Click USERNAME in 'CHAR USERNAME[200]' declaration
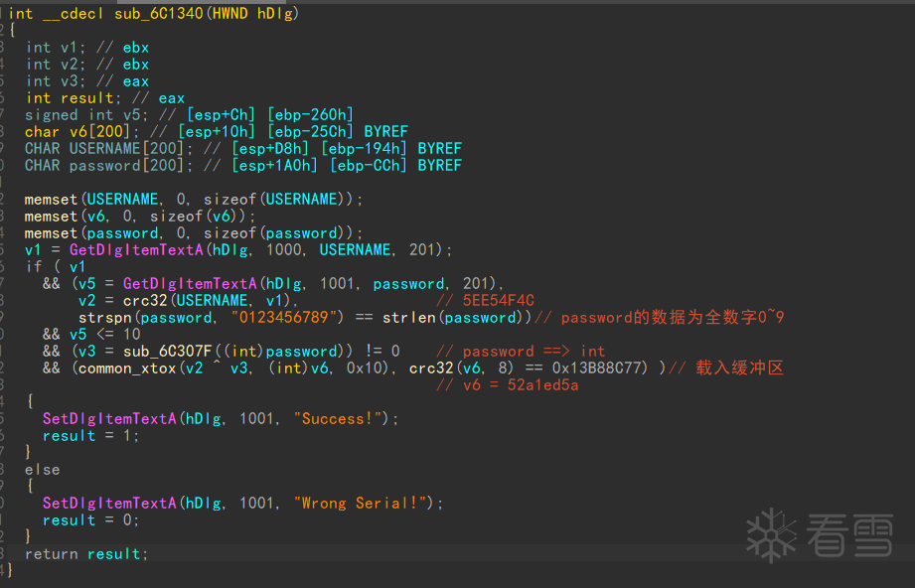Screen dimensions: 915x588 click(105, 149)
